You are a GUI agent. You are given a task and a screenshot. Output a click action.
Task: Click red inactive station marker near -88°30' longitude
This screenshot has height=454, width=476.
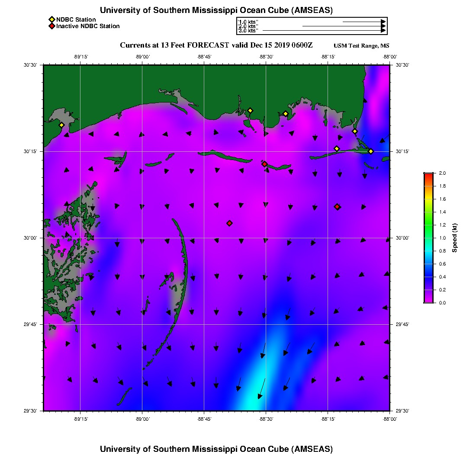pyautogui.click(x=264, y=164)
